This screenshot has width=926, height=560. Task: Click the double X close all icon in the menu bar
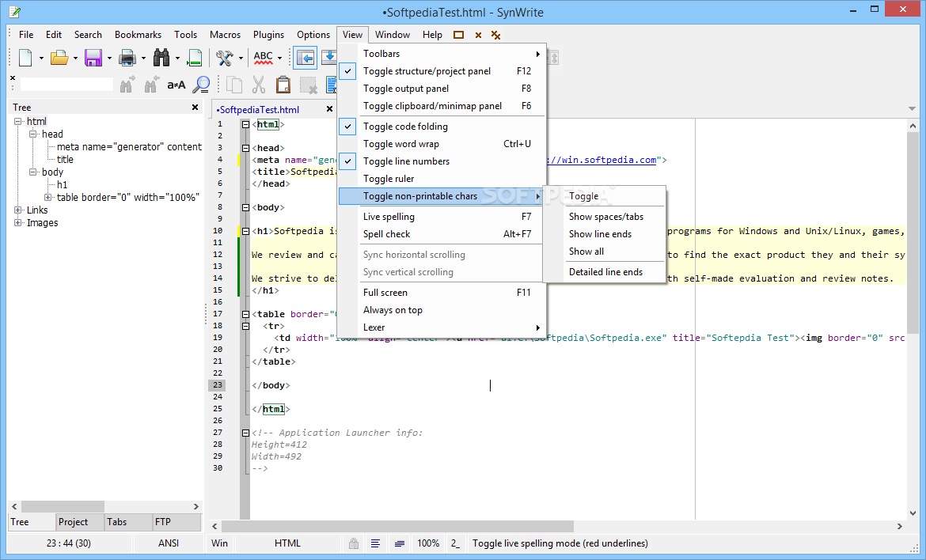(x=496, y=36)
